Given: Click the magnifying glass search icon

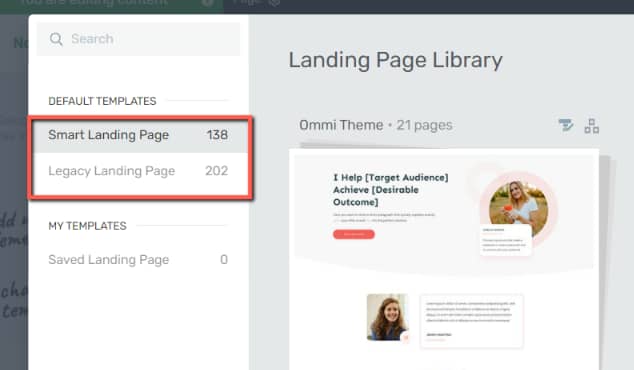Looking at the screenshot, I should point(56,39).
